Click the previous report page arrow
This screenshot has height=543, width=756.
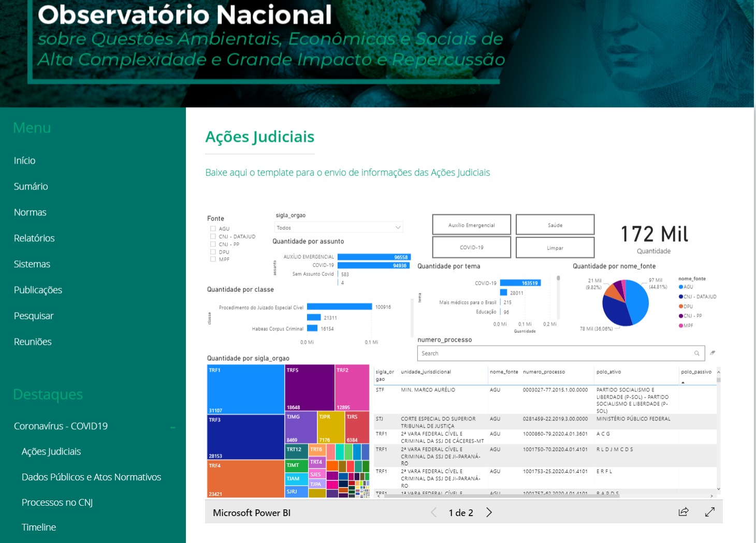[434, 512]
